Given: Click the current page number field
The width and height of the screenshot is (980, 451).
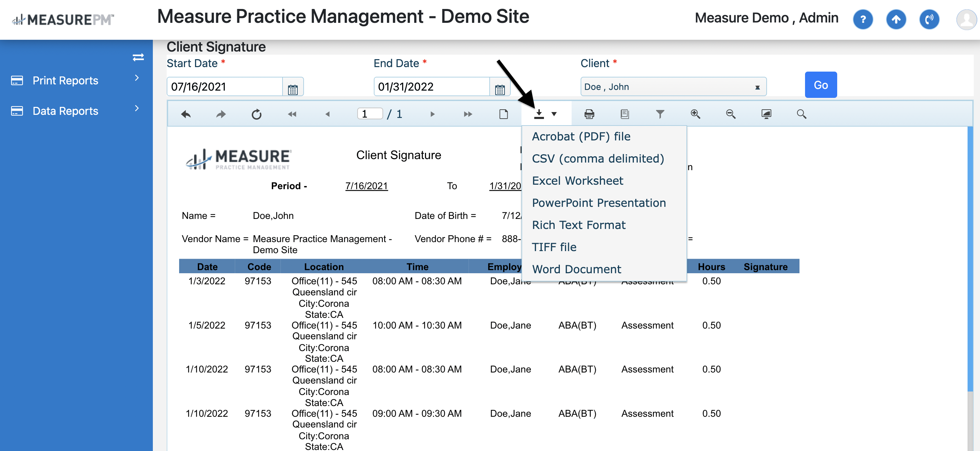Looking at the screenshot, I should 369,114.
